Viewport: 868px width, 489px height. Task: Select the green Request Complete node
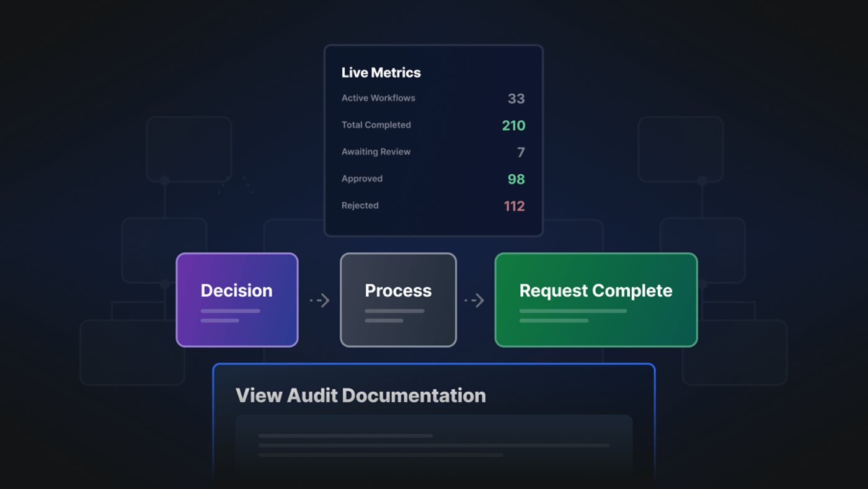tap(595, 299)
